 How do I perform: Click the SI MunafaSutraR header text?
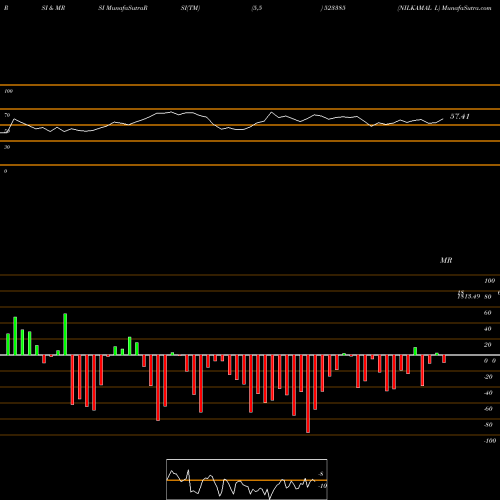tap(123, 8)
